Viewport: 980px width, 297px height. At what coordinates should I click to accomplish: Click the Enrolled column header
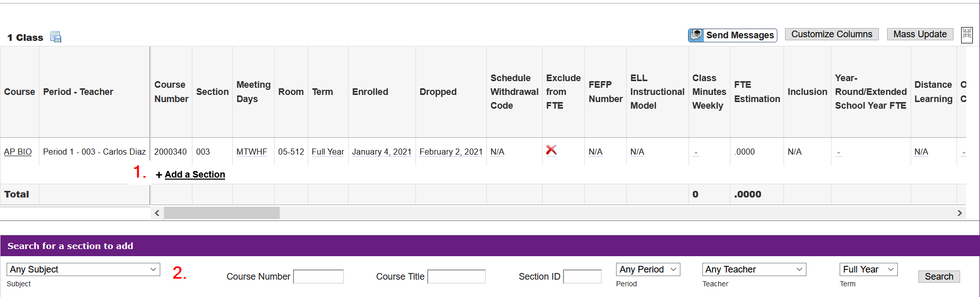click(x=370, y=92)
